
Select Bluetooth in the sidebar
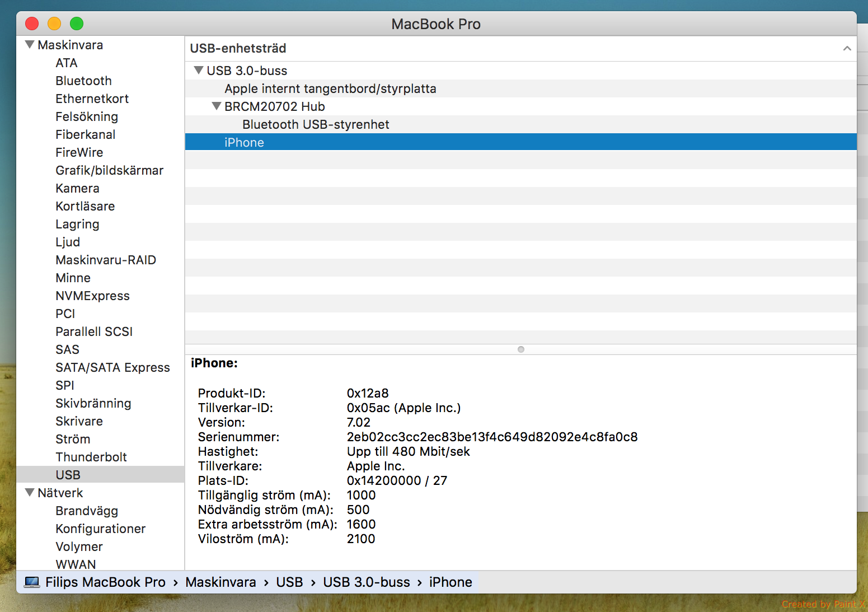(x=83, y=81)
